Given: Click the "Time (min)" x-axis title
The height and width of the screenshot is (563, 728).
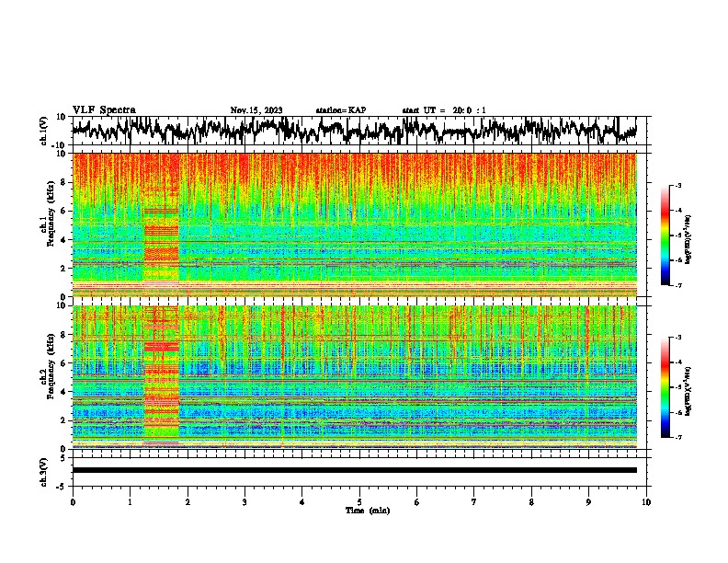Looking at the screenshot, I should coord(368,511).
